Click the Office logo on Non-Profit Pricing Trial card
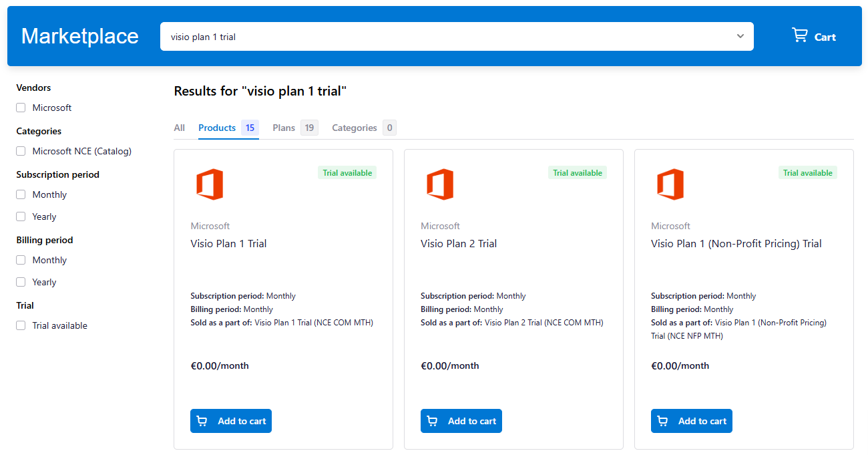Image resolution: width=868 pixels, height=455 pixels. [670, 184]
